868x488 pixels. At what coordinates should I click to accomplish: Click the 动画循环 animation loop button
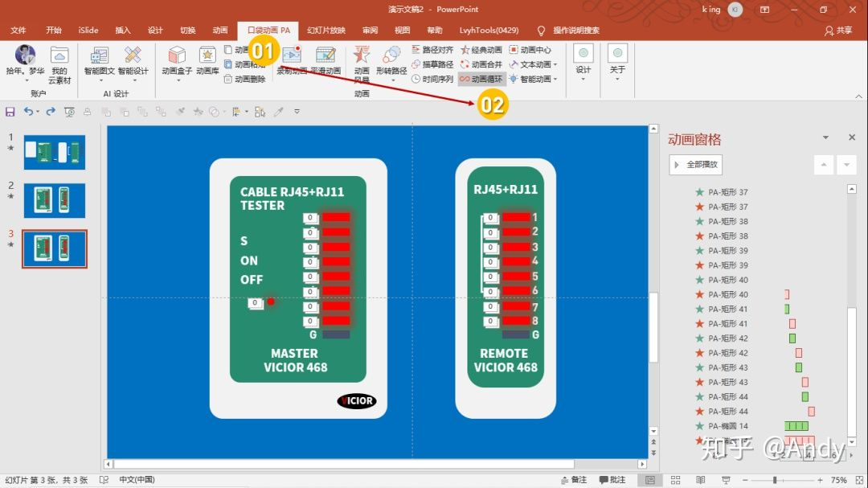coord(481,80)
